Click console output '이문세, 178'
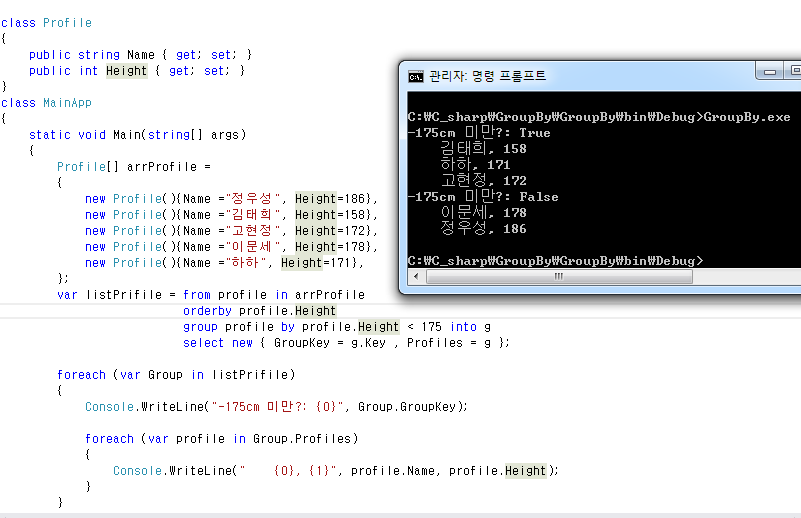The width and height of the screenshot is (801, 518). (483, 213)
